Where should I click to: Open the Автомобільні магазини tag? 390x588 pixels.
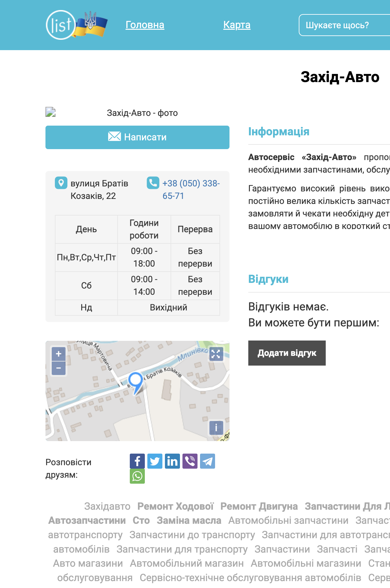tap(306, 563)
